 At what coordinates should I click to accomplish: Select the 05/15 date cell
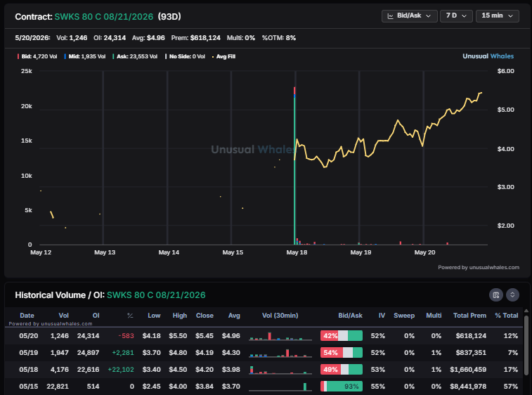coord(29,386)
